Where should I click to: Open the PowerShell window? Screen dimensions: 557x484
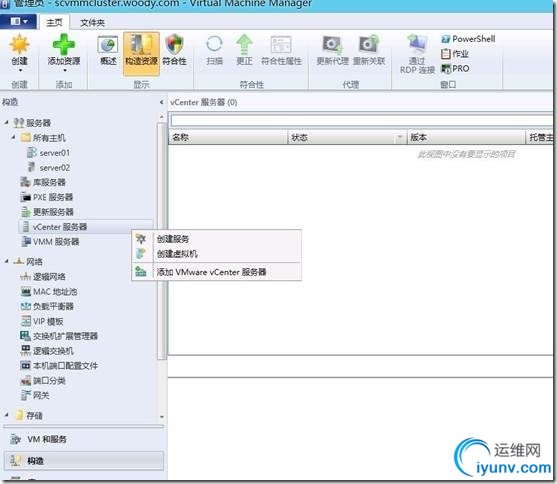[x=468, y=39]
